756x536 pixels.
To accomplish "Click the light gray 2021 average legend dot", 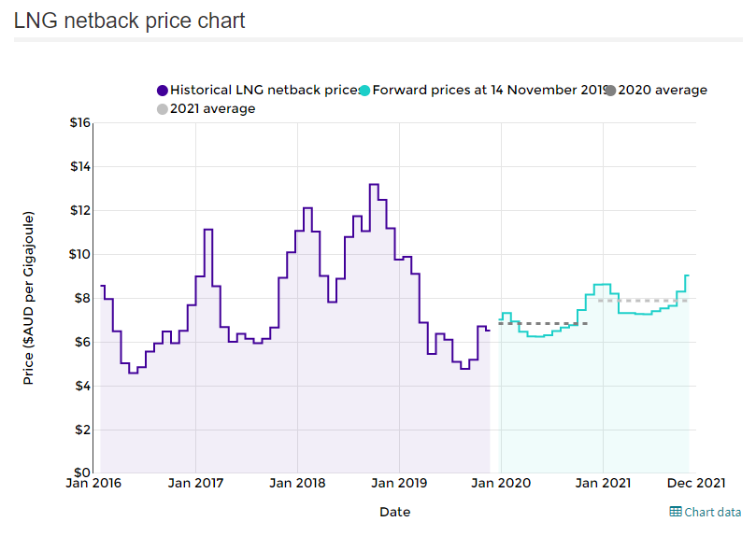I will pos(163,109).
